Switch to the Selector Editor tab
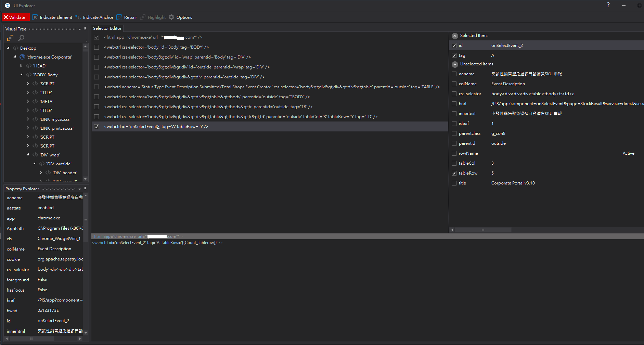 107,28
